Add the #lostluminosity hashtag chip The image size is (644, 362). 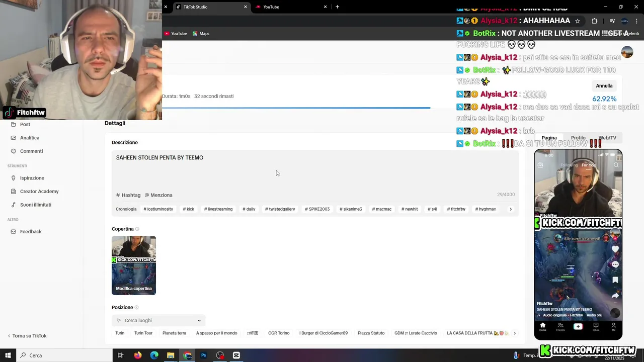(x=158, y=209)
